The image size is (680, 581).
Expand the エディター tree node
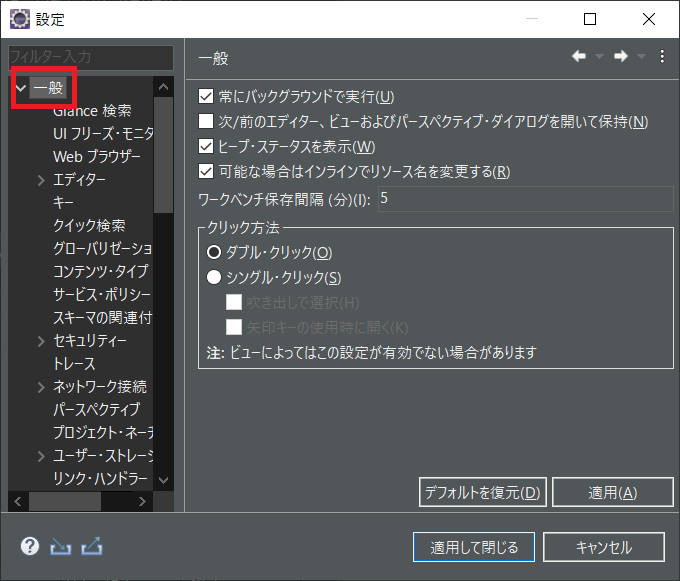41,180
